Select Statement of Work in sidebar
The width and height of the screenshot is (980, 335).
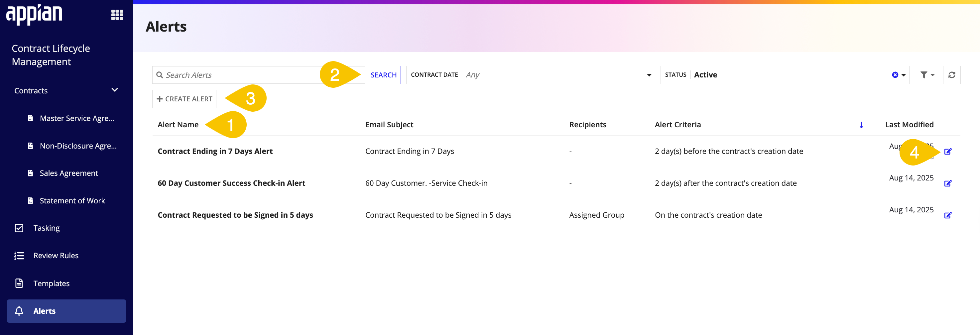click(72, 200)
